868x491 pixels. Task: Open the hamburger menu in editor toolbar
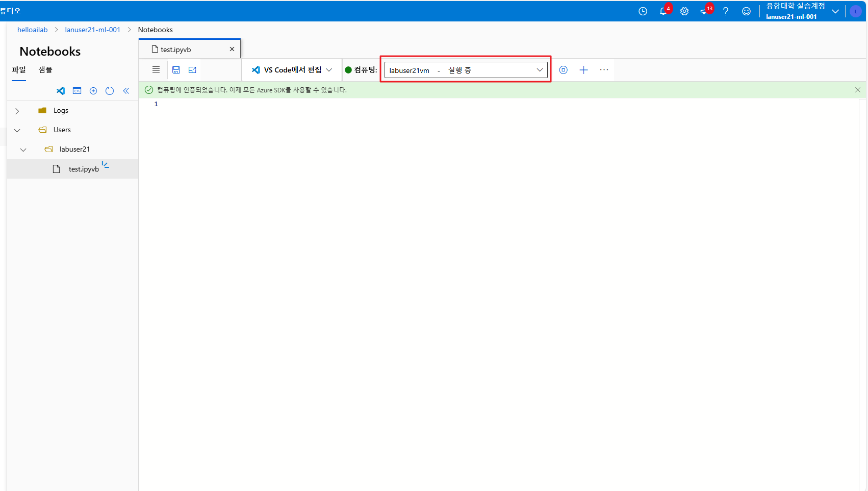pos(156,70)
